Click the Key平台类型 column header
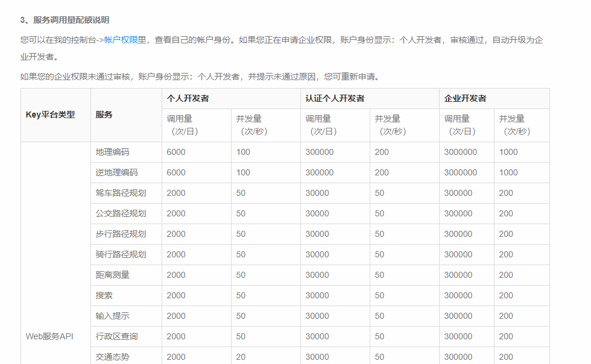591x364 pixels. click(50, 115)
